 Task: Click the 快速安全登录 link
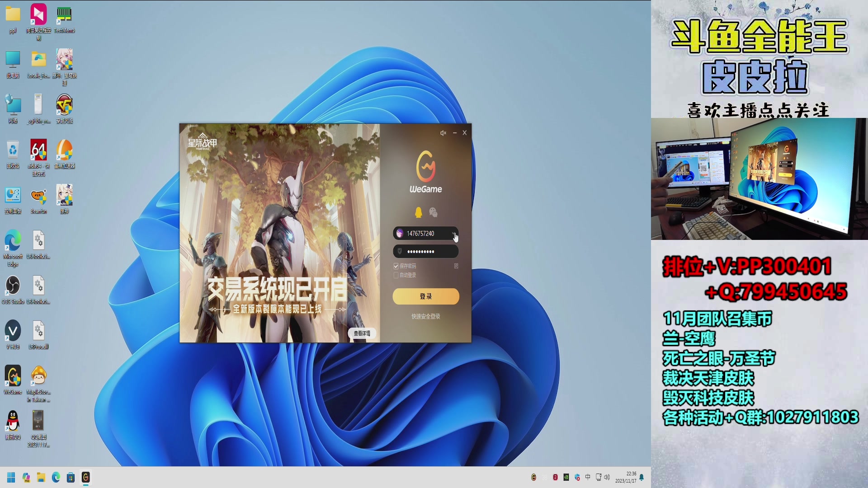pos(425,316)
